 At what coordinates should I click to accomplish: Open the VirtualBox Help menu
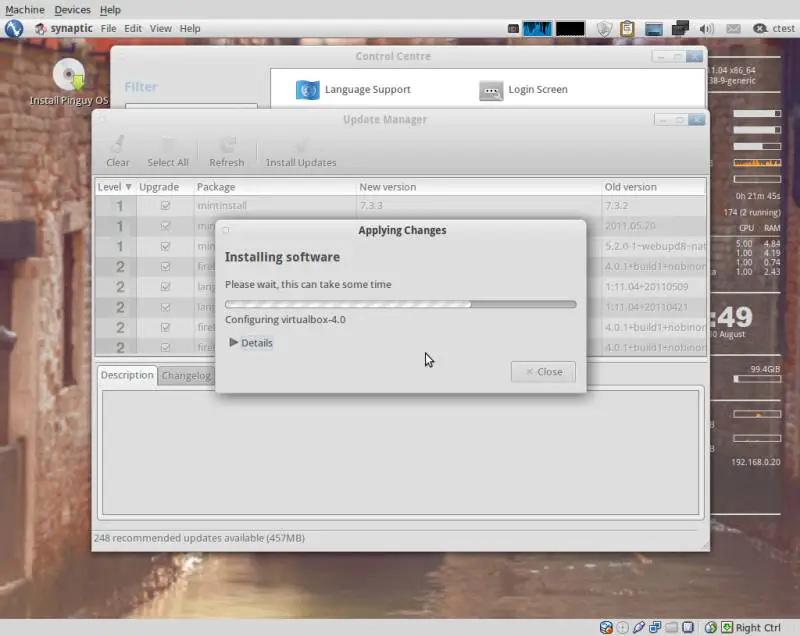pos(110,10)
